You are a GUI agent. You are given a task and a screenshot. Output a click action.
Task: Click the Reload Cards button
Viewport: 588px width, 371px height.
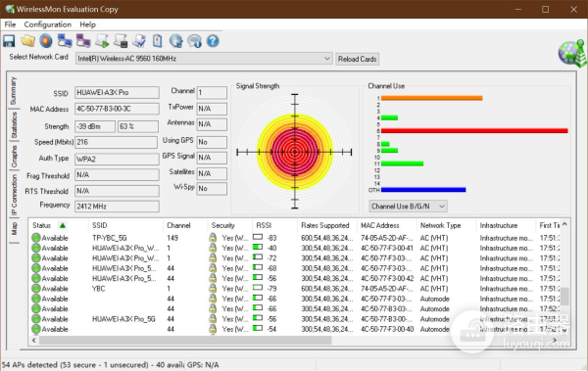point(357,59)
